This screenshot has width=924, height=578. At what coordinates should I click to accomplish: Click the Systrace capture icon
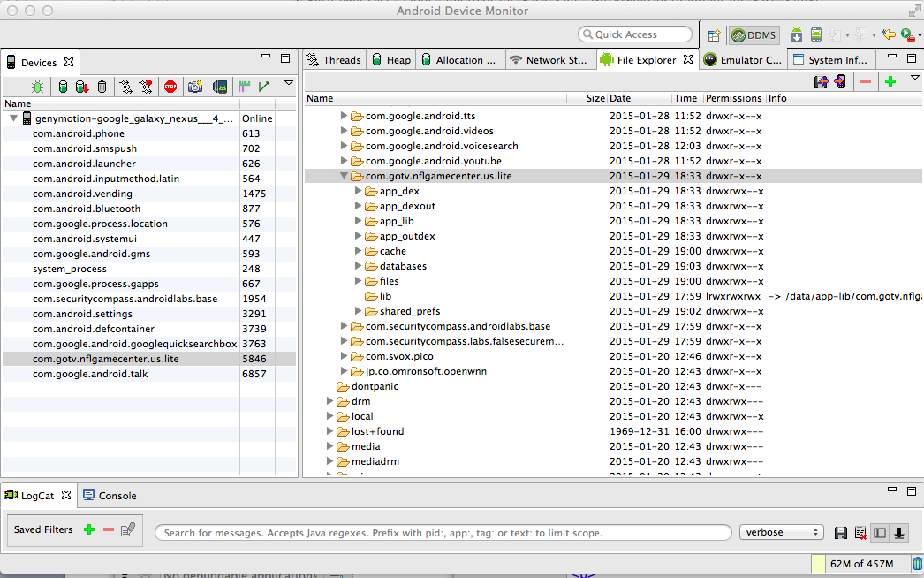(245, 87)
